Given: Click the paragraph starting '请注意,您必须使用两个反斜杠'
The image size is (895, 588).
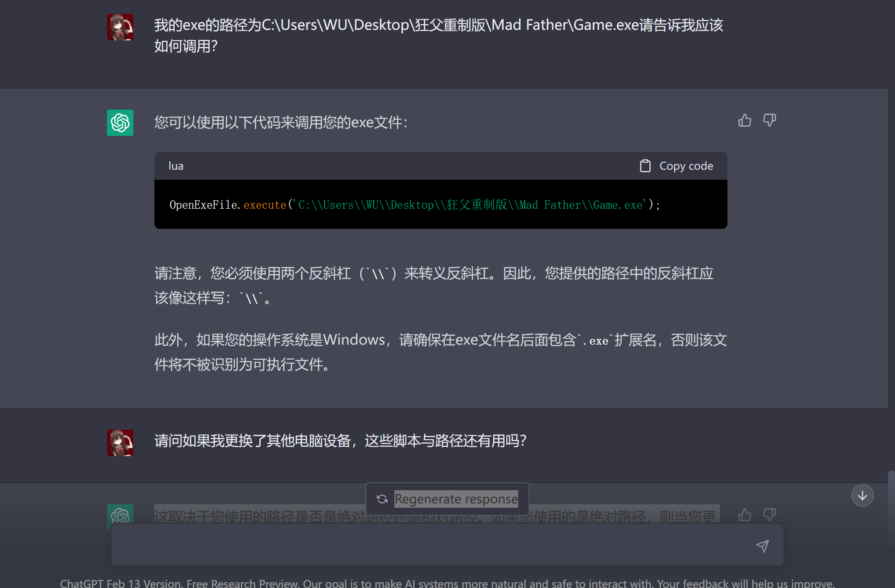Looking at the screenshot, I should (434, 285).
